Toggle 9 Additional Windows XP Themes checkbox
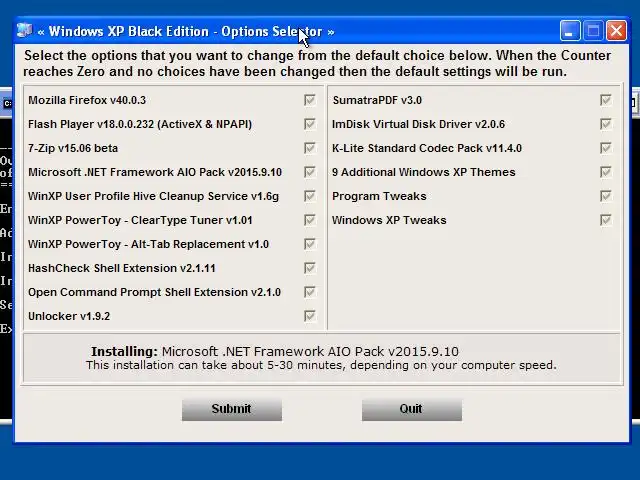640x480 pixels. (x=606, y=172)
